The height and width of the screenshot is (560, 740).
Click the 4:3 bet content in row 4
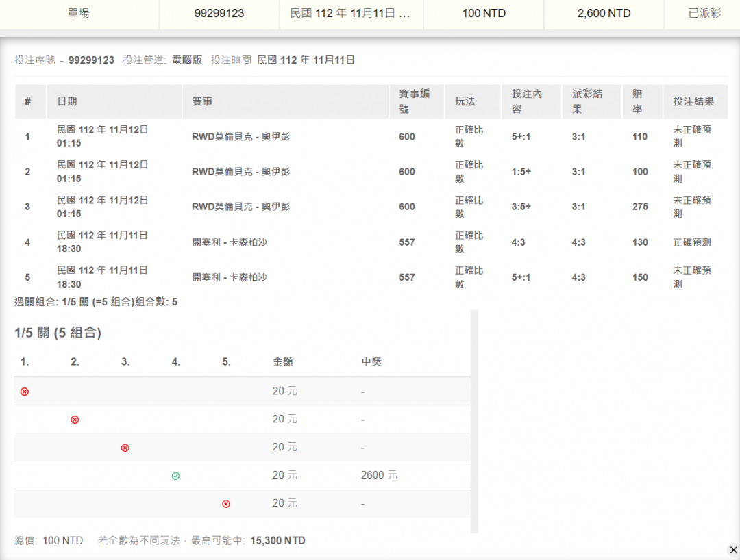point(518,242)
